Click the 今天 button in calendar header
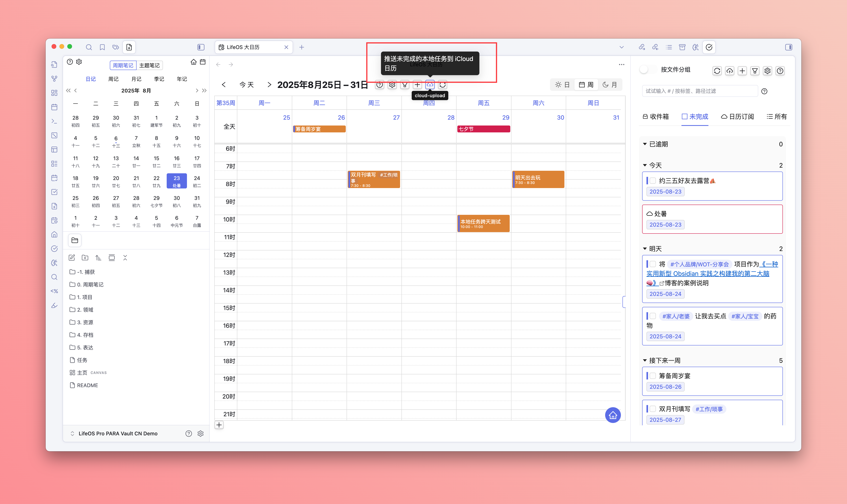The width and height of the screenshot is (847, 504). (246, 85)
